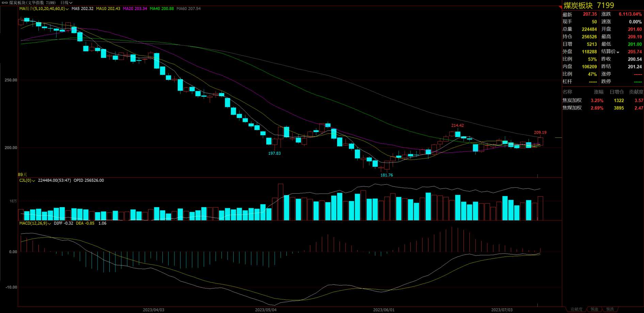Click the 速涨 value 0.00%
The image size is (644, 313).
click(x=635, y=22)
